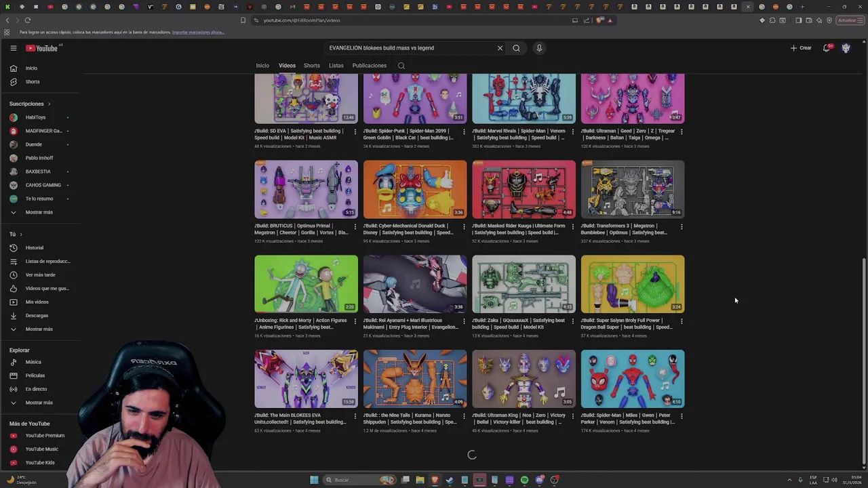Open the Pablo Imhoff subscription
The image size is (868, 488).
point(41,158)
